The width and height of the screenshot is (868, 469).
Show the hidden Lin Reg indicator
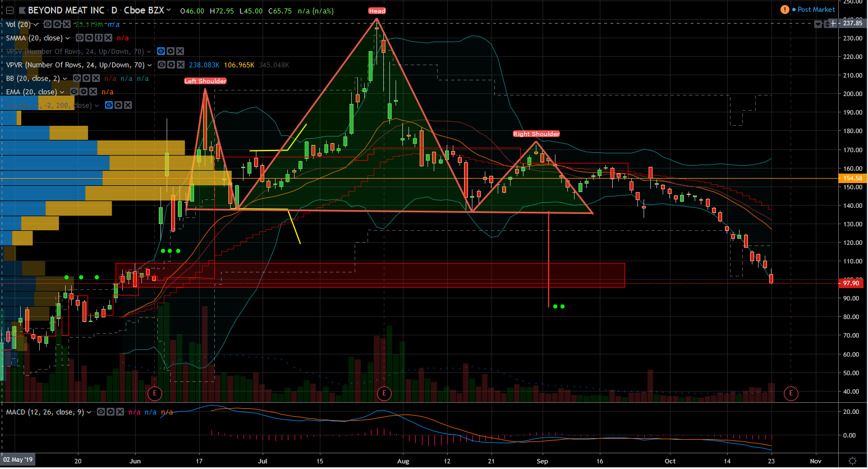[x=109, y=105]
